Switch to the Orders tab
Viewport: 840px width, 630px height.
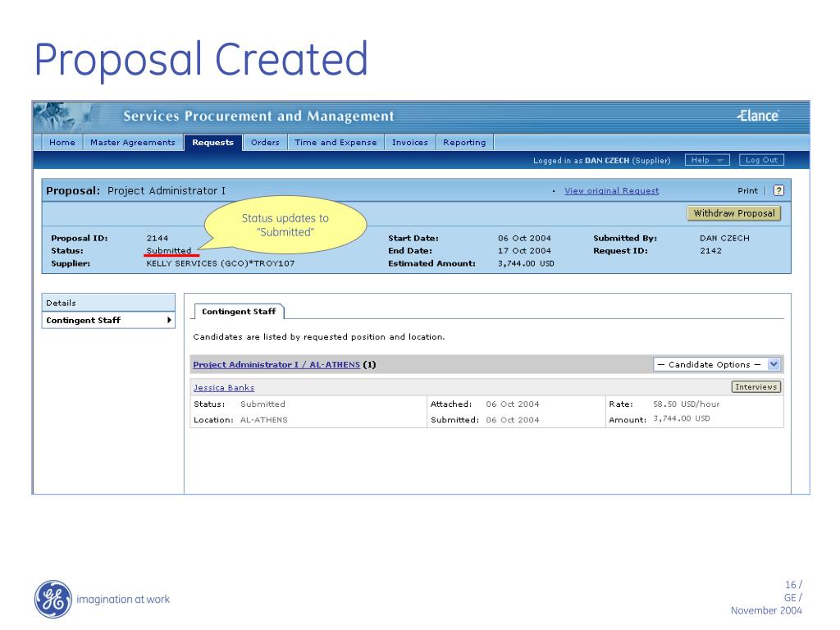[265, 143]
